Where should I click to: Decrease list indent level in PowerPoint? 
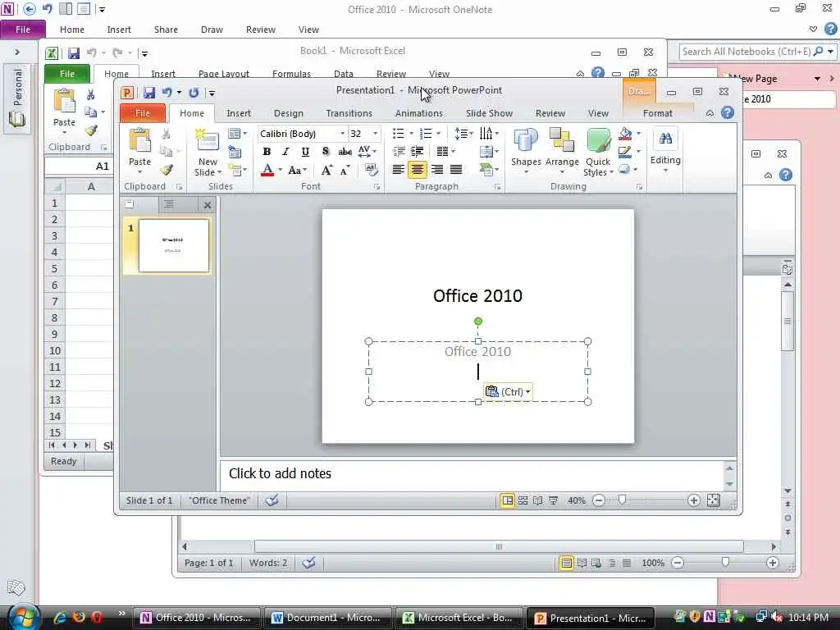tap(399, 152)
